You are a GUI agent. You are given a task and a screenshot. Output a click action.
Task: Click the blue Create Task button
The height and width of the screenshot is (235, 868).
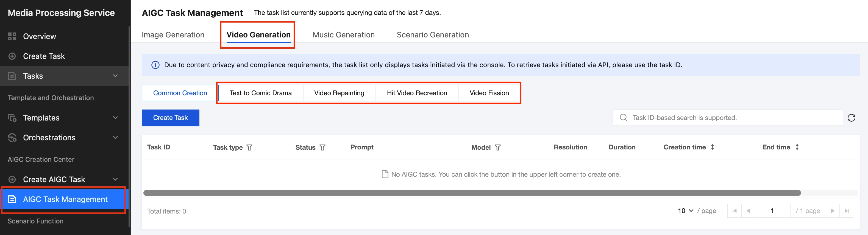point(171,118)
